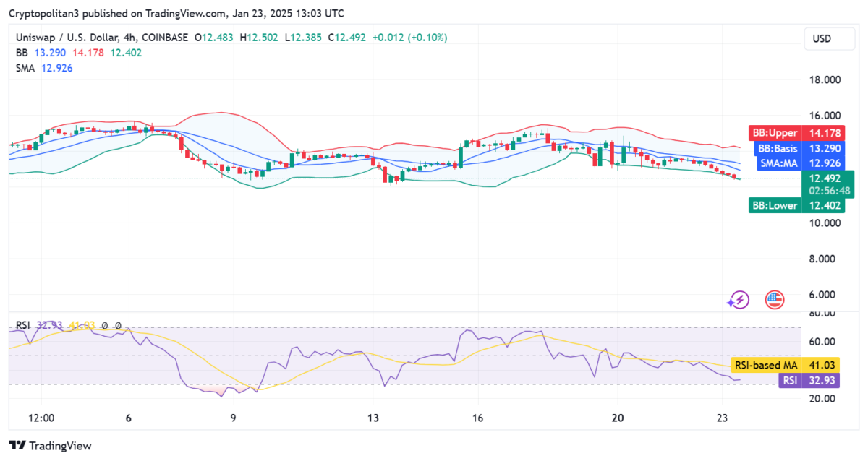The image size is (868, 461).
Task: Select the RSI indicator legend in lower pane
Action: click(x=22, y=326)
